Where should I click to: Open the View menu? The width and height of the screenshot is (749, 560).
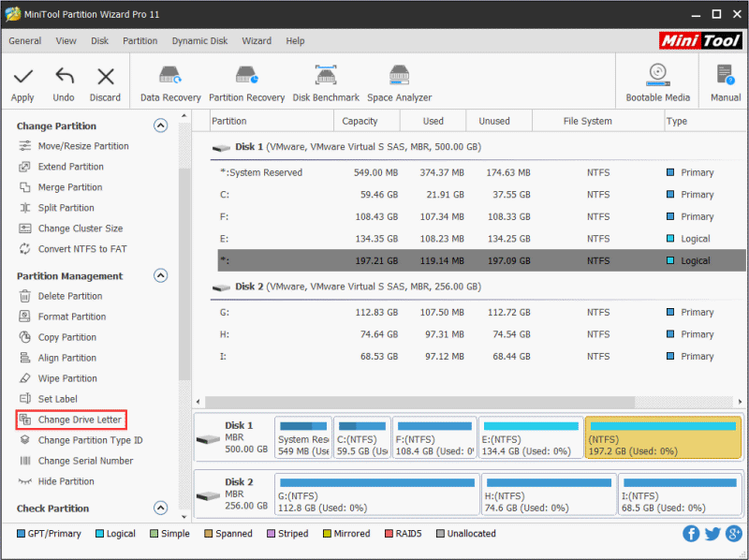click(x=66, y=40)
